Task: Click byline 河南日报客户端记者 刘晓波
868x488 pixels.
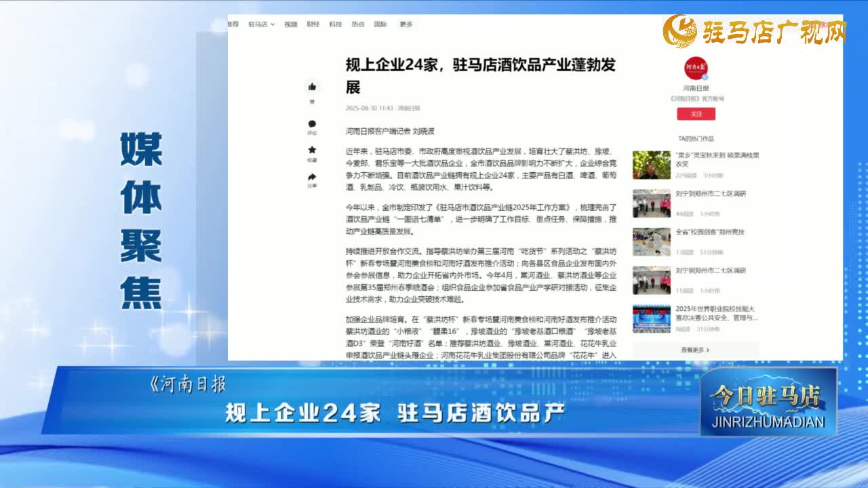Action: point(390,131)
